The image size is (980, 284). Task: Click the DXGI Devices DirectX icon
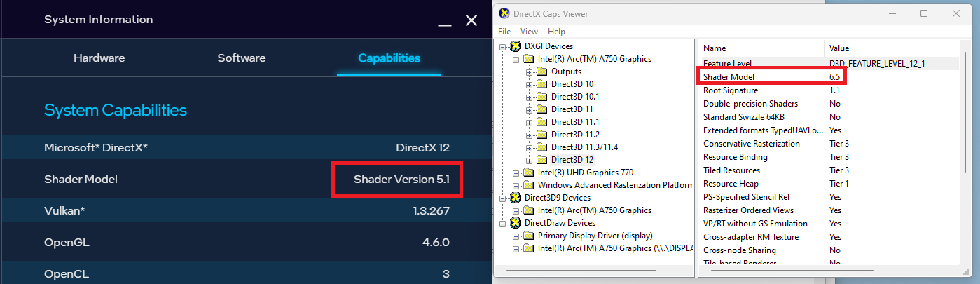(x=516, y=46)
